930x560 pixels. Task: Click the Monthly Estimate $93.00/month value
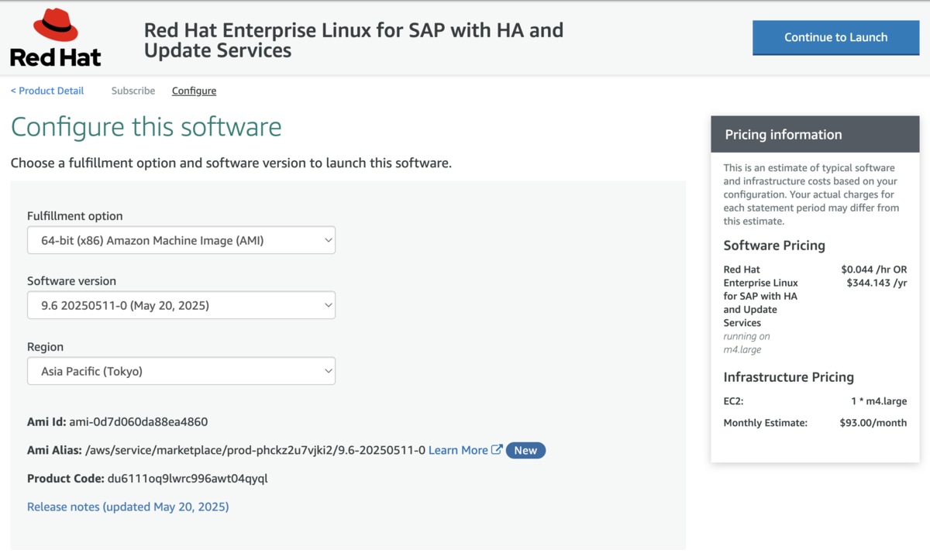pyautogui.click(x=873, y=423)
